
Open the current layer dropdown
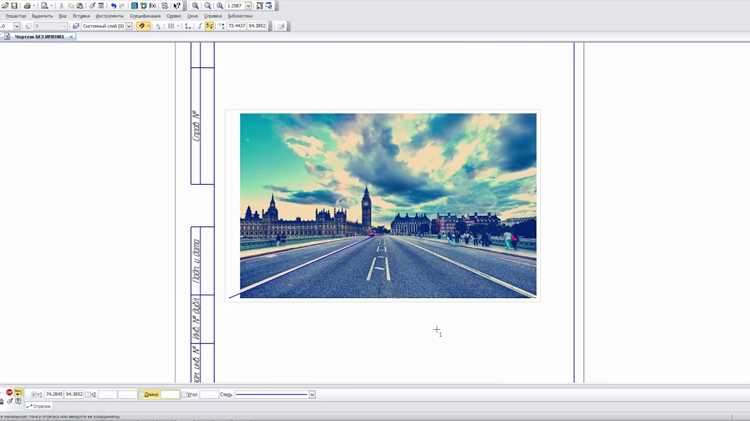point(129,26)
